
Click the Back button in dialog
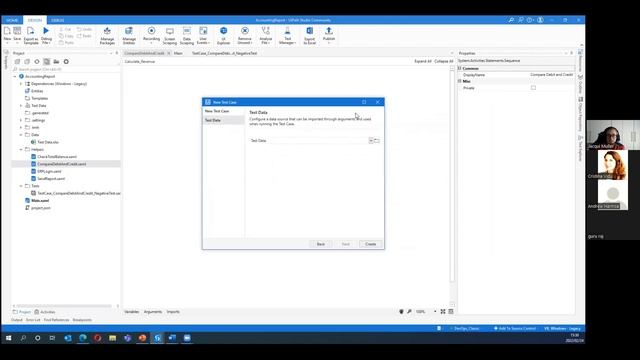[321, 244]
